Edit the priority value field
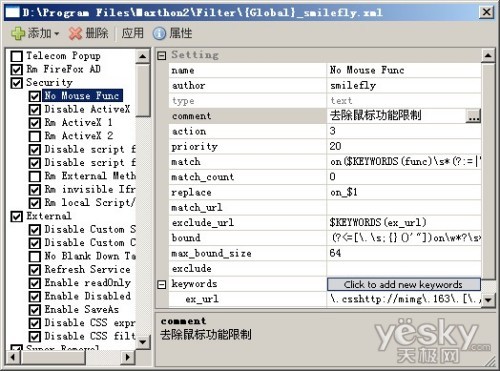This screenshot has width=500, height=371. [404, 146]
